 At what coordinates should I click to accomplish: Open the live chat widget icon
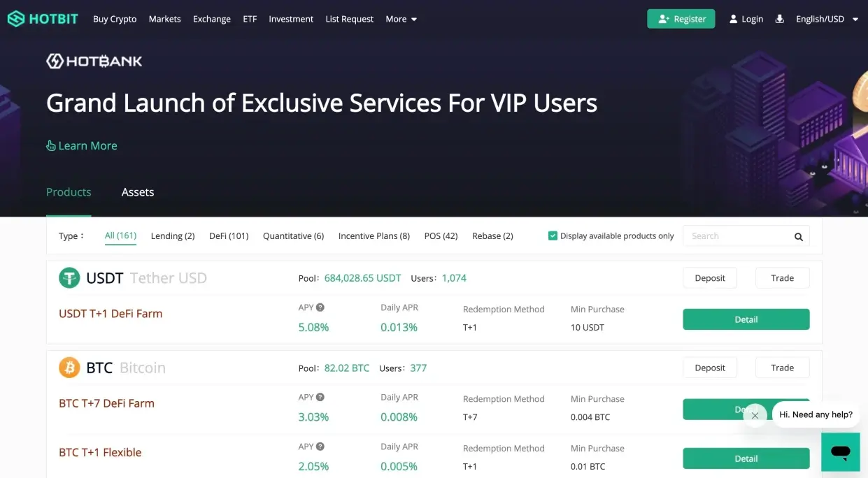click(840, 451)
